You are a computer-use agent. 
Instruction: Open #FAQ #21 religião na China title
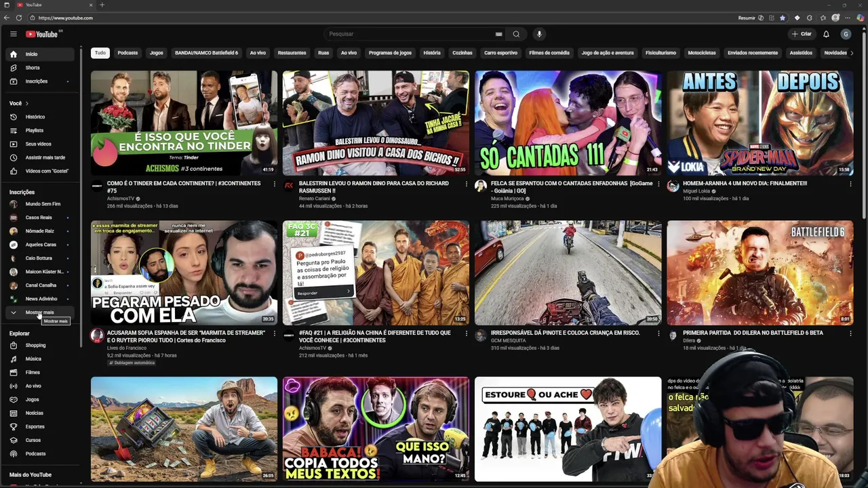[x=375, y=336]
